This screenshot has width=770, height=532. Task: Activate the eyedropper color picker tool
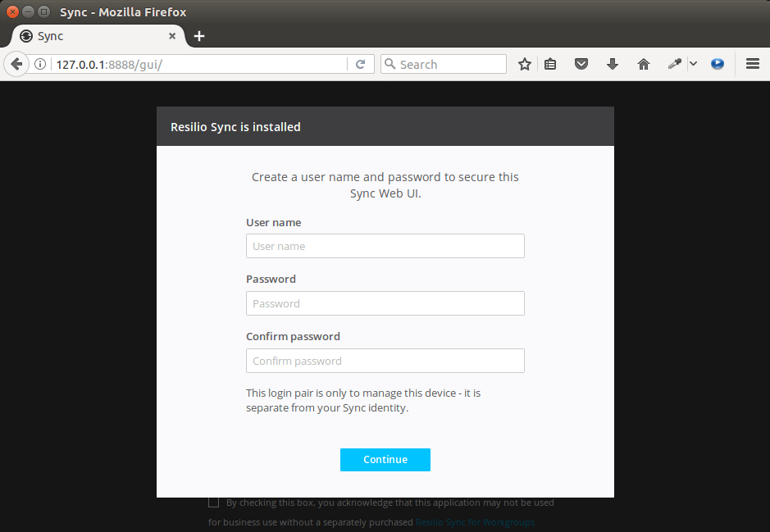(x=675, y=64)
